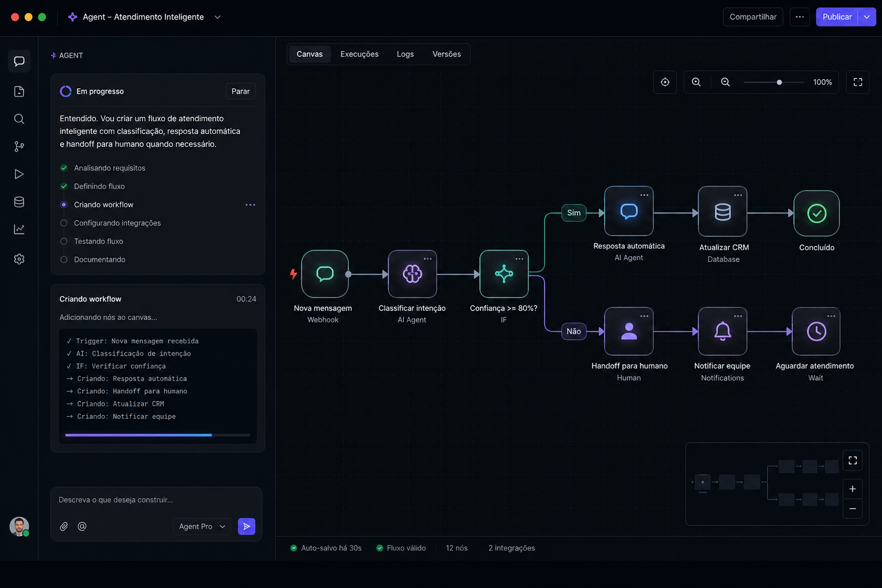The width and height of the screenshot is (882, 588).
Task: Click the attach file paperclip icon
Action: 64,527
